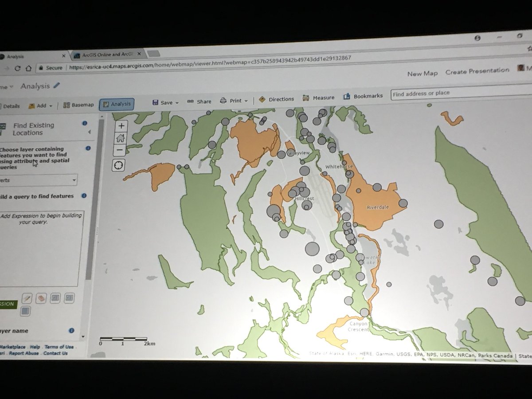Open the Print dropdown menu
This screenshot has width=532, height=399.
coord(234,101)
